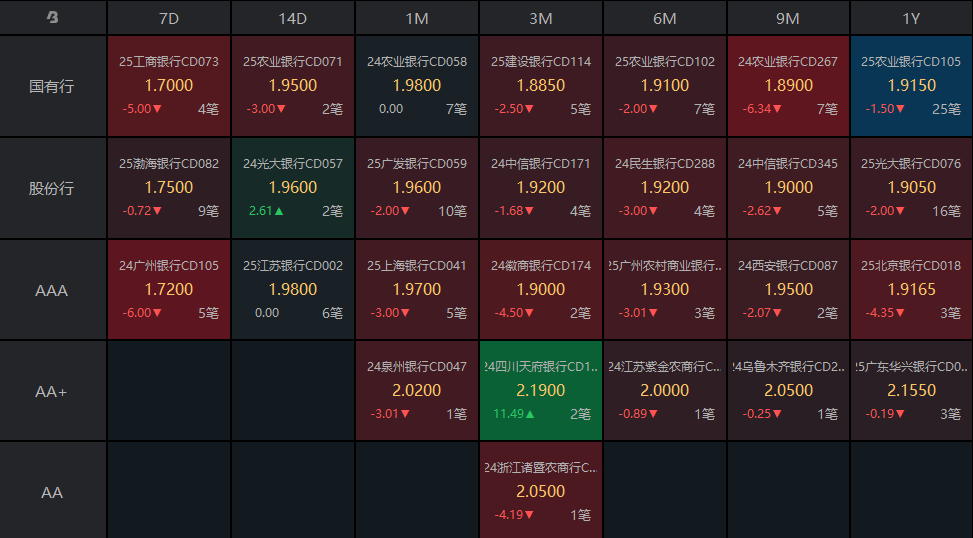
Task: Choose the 3M tenor column header
Action: pyautogui.click(x=541, y=18)
